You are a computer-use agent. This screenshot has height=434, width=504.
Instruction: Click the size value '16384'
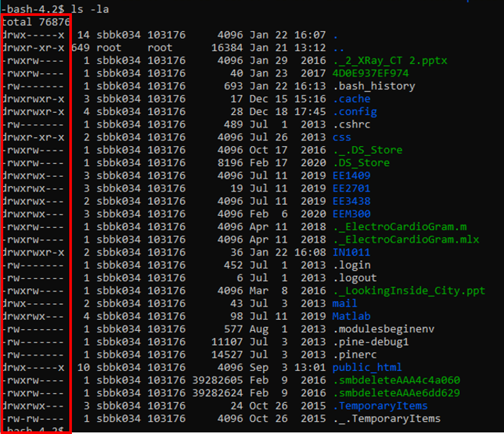coord(227,48)
